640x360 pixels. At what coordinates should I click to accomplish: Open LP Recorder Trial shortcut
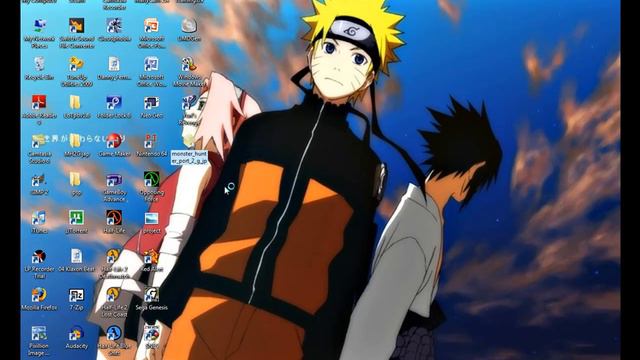click(39, 263)
